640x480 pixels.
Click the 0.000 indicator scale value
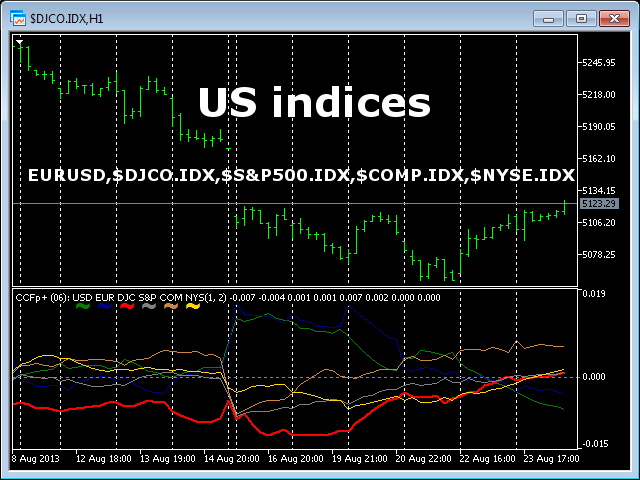(594, 377)
